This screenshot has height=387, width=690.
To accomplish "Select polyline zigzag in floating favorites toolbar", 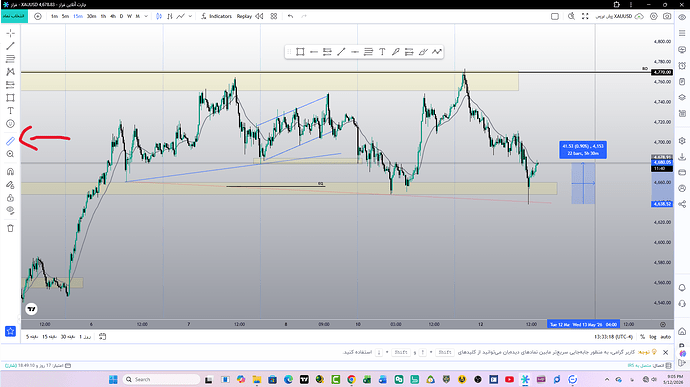I will pyautogui.click(x=437, y=52).
